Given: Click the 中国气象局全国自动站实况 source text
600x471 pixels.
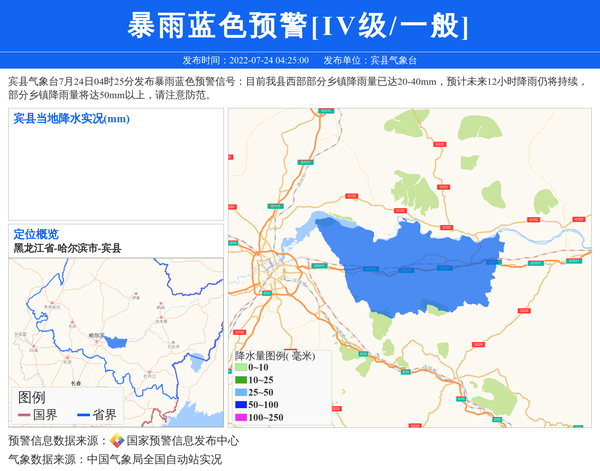Looking at the screenshot, I should (154, 460).
